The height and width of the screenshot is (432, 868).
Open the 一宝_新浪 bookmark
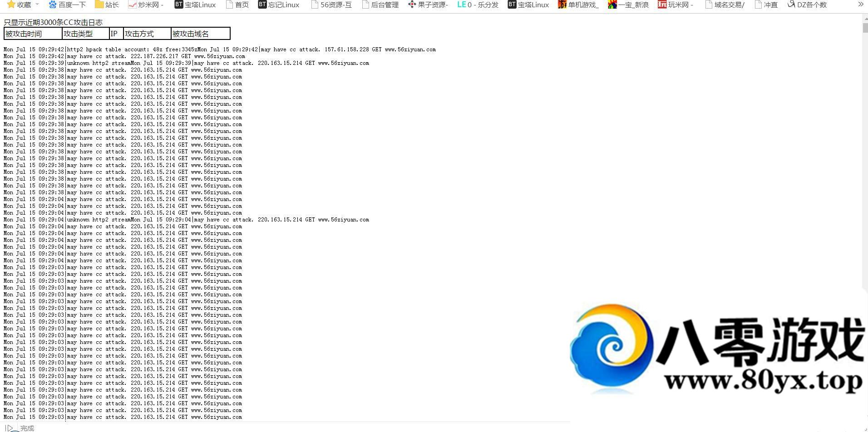click(628, 5)
